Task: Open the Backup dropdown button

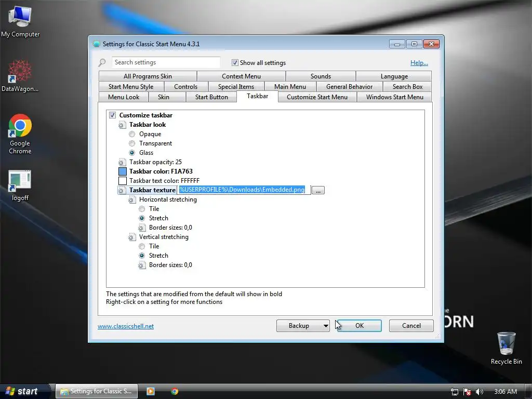Action: tap(303, 326)
